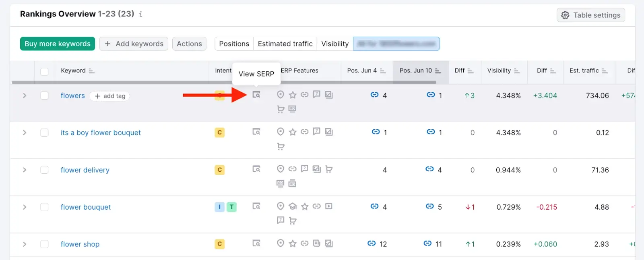
Task: Click shopping cart icon in flowers row
Action: pos(281,109)
